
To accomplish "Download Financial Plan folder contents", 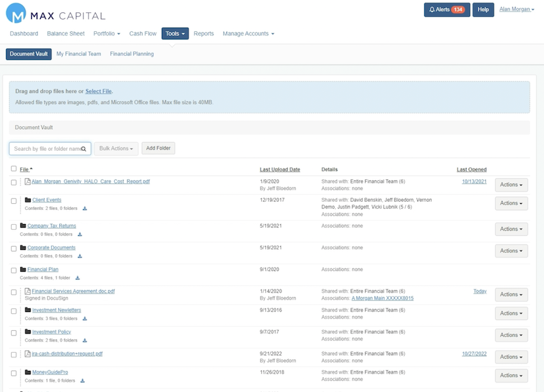I will pyautogui.click(x=78, y=278).
